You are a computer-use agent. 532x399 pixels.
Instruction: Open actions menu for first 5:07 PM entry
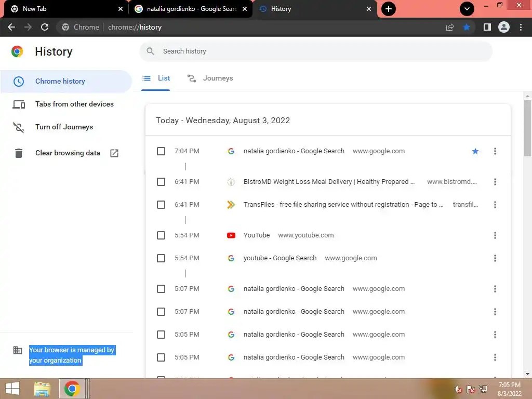click(495, 289)
